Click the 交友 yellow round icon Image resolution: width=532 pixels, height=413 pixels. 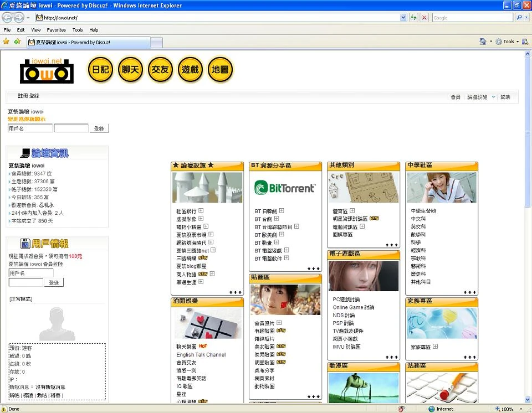coord(160,70)
